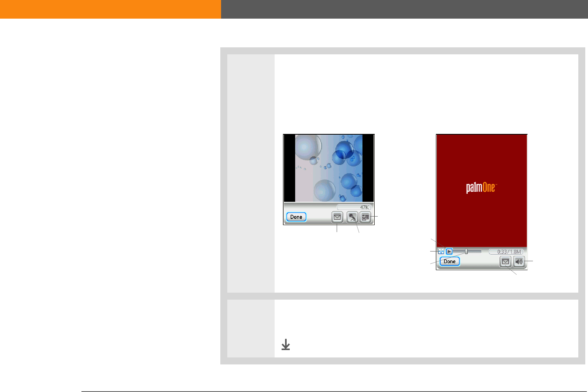588x392 pixels.
Task: Click the 0:33/1.8M time indicator
Action: point(506,252)
